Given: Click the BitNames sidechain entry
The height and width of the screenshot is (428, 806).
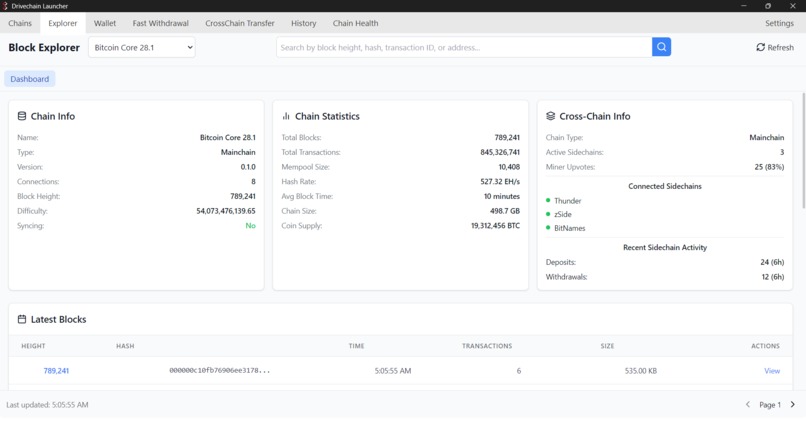Looking at the screenshot, I should coord(570,228).
